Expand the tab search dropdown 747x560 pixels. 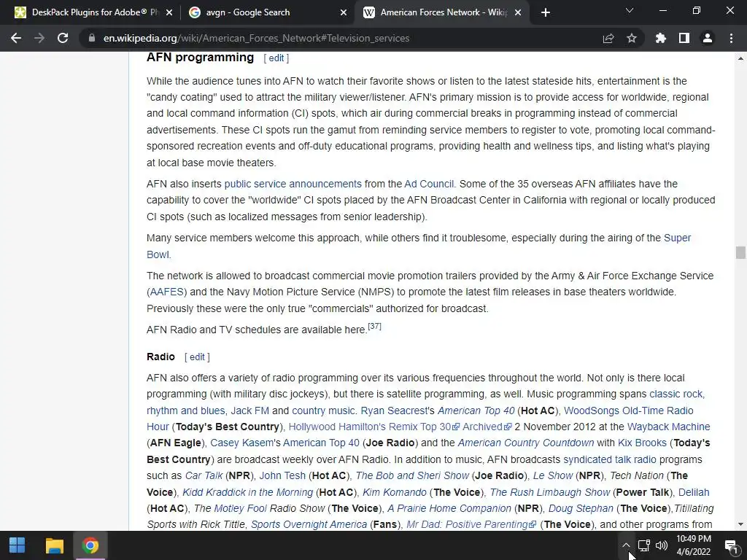630,10
